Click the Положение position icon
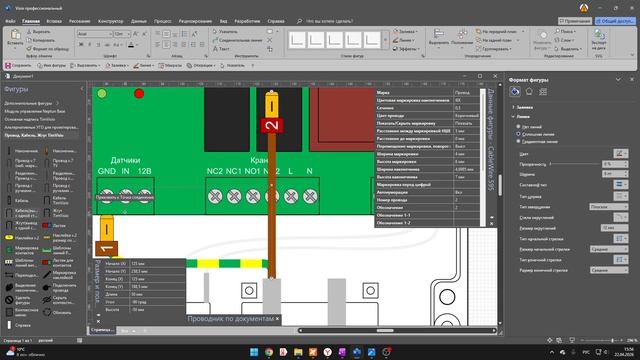 point(462,37)
